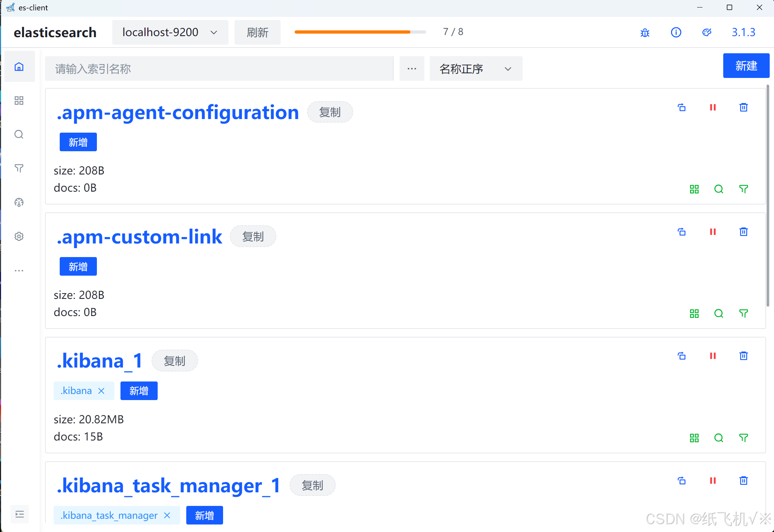Open the home page in sidebar
Screen dimensions: 774x532
(x=19, y=66)
